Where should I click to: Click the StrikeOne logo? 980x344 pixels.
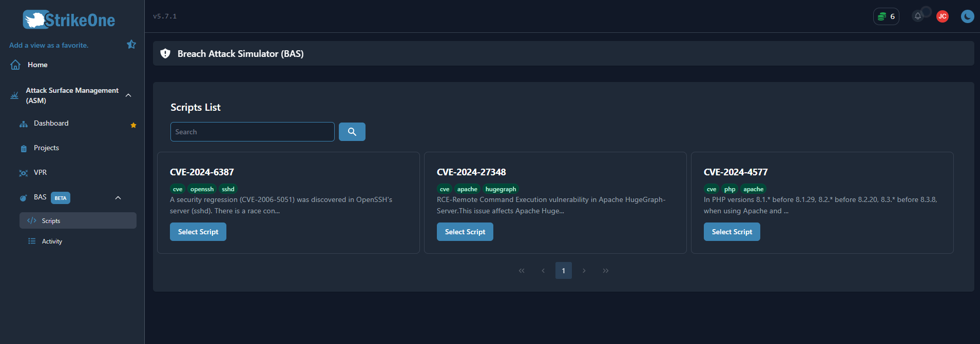click(x=69, y=20)
